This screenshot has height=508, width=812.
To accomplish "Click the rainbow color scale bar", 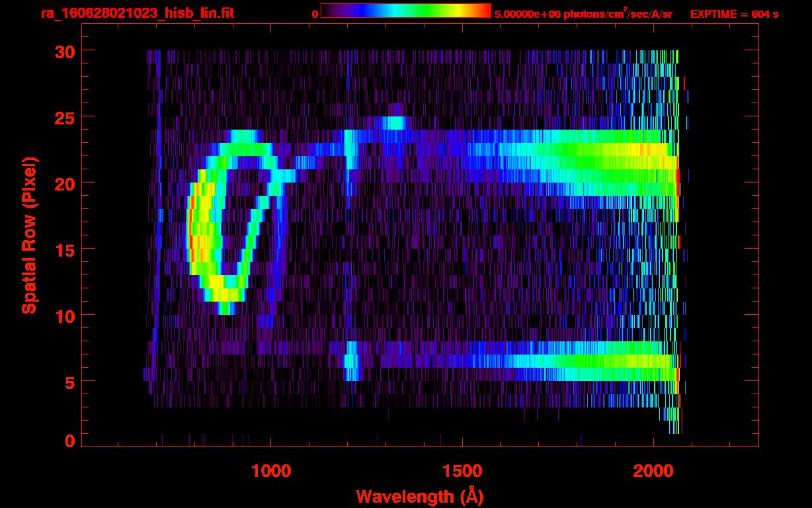I will [x=405, y=11].
